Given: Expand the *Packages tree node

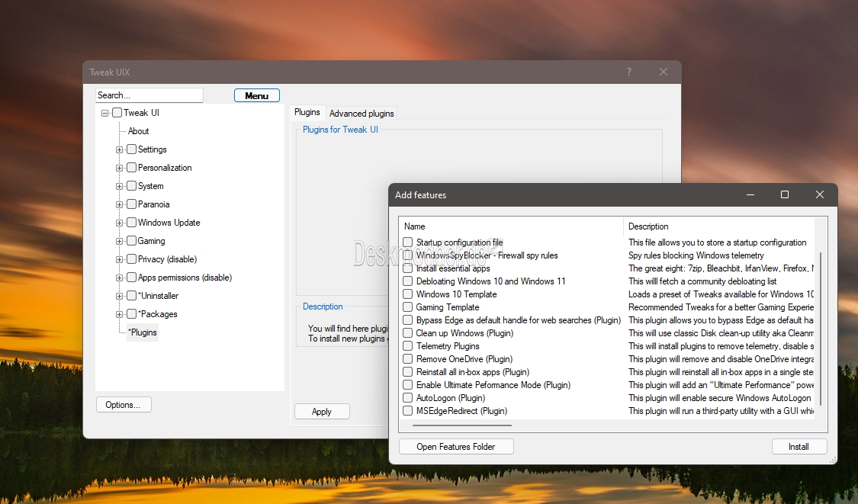Looking at the screenshot, I should coord(119,314).
